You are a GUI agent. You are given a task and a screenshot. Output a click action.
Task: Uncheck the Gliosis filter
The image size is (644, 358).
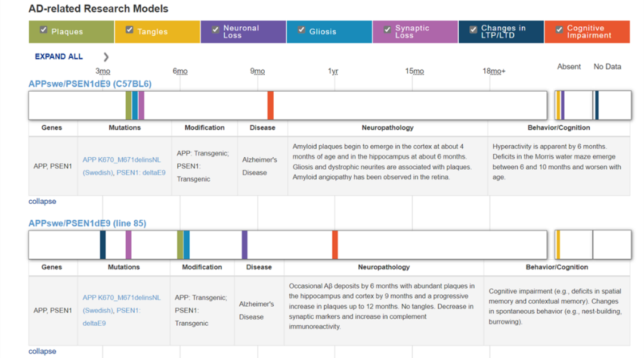tap(301, 30)
